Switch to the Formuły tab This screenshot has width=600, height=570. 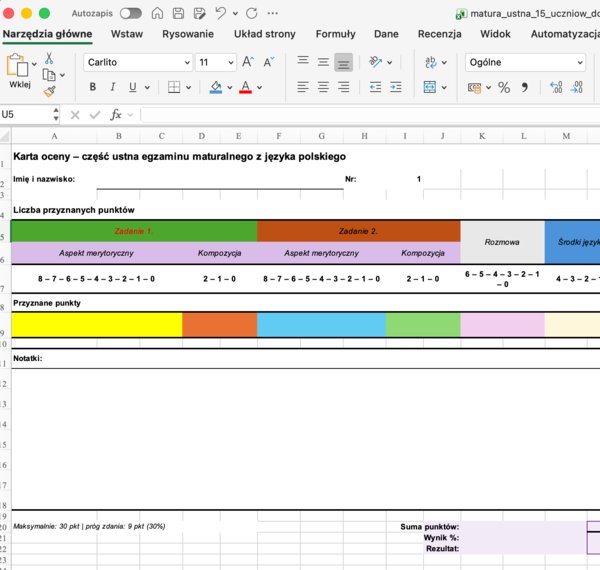(x=336, y=34)
